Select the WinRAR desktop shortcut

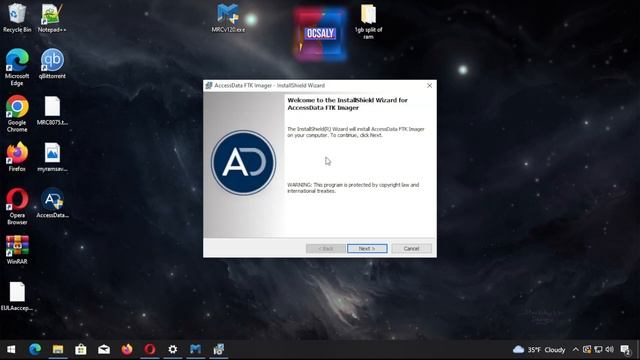[17, 249]
